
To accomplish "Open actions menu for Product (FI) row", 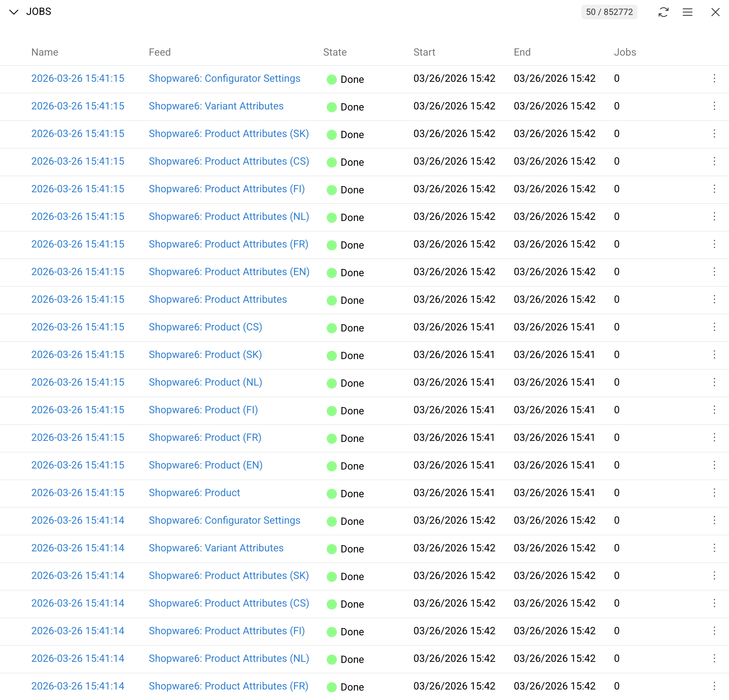I will (714, 410).
